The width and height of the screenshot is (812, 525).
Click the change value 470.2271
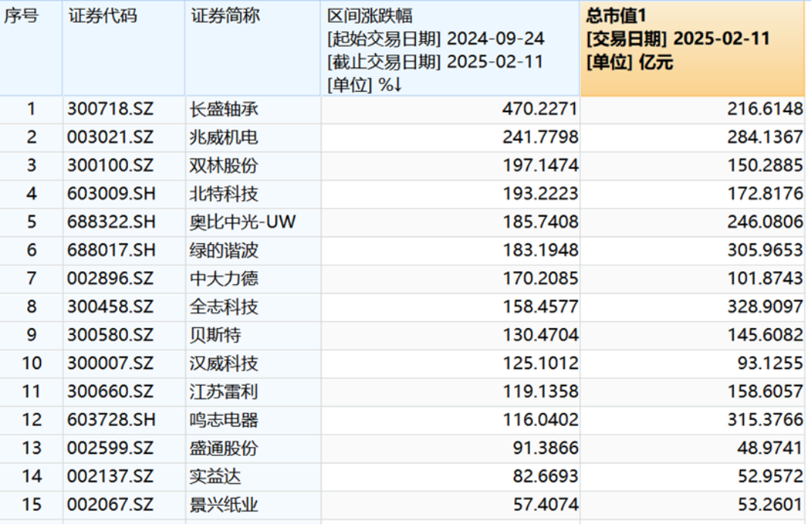click(540, 109)
